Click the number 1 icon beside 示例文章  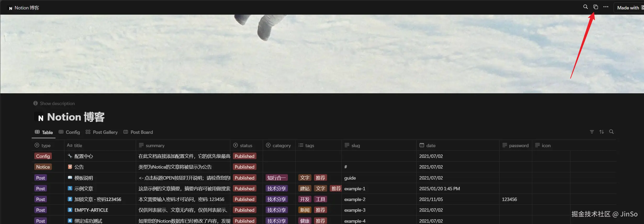(x=70, y=188)
